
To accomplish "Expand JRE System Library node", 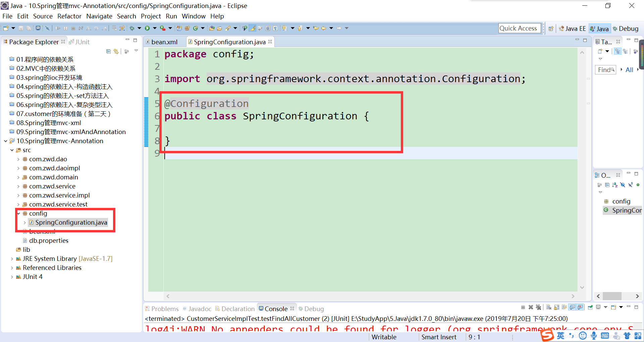I will (12, 259).
